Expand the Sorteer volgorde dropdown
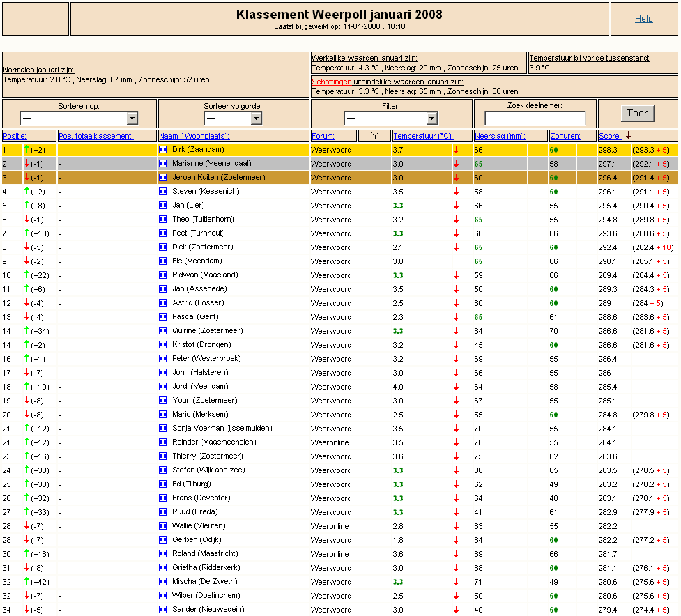Viewport: 681px width, 616px height. pyautogui.click(x=234, y=118)
